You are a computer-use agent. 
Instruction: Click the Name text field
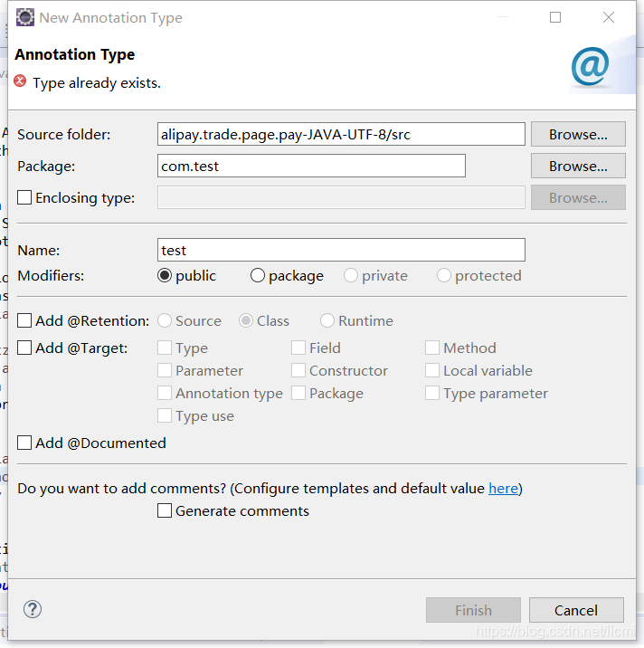pyautogui.click(x=341, y=250)
